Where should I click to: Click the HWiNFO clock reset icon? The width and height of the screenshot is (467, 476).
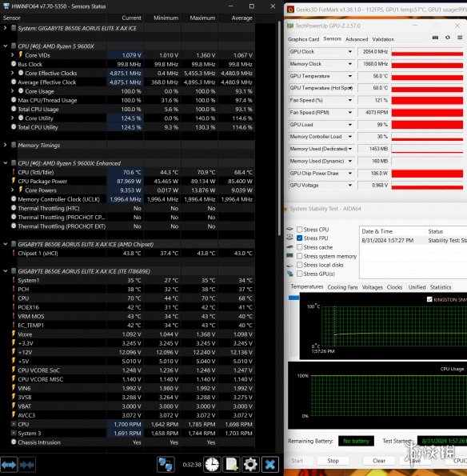click(x=212, y=465)
